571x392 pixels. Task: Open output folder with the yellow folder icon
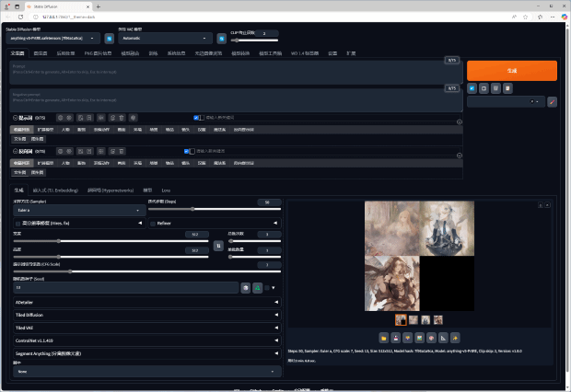384,338
